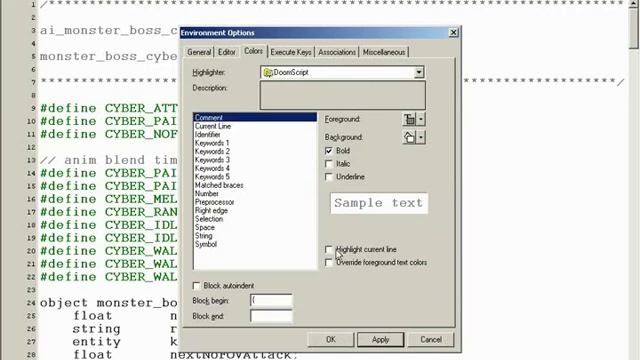Screen dimensions: 640x360
Task: Click the Background color picker icon
Action: coord(409,137)
